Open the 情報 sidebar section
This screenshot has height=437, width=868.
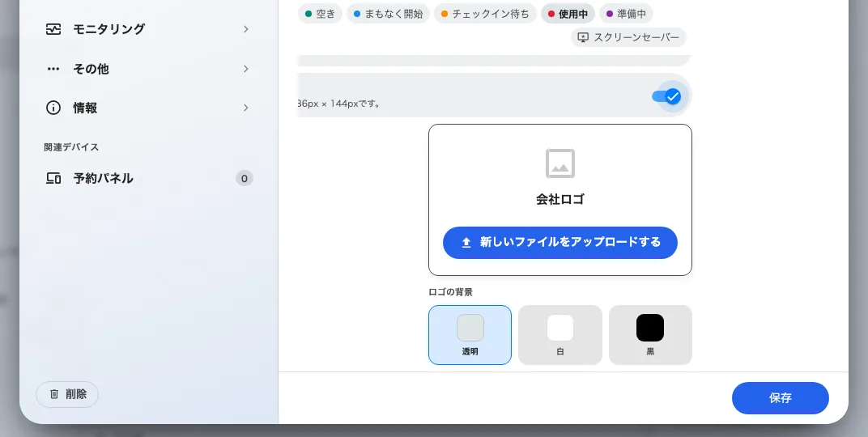click(148, 108)
